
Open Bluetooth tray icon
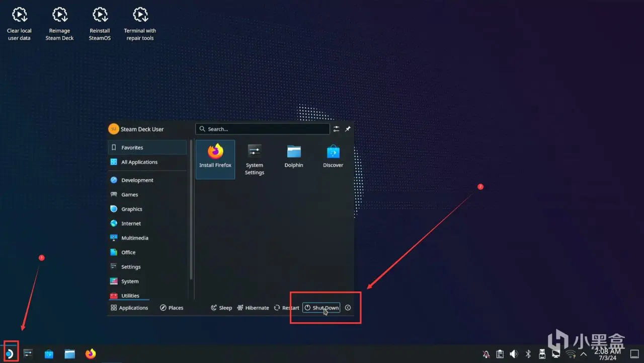pos(528,354)
